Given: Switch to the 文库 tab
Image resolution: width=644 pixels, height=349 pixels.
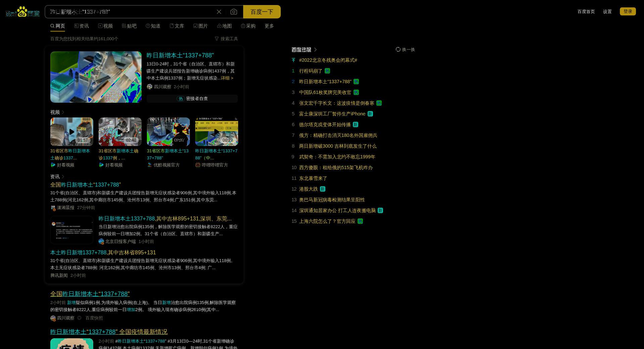Looking at the screenshot, I should (x=177, y=26).
